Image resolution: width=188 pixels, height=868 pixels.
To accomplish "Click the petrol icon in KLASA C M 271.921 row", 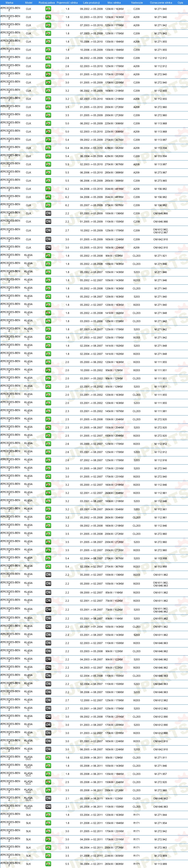I will pyautogui.click(x=48, y=256).
